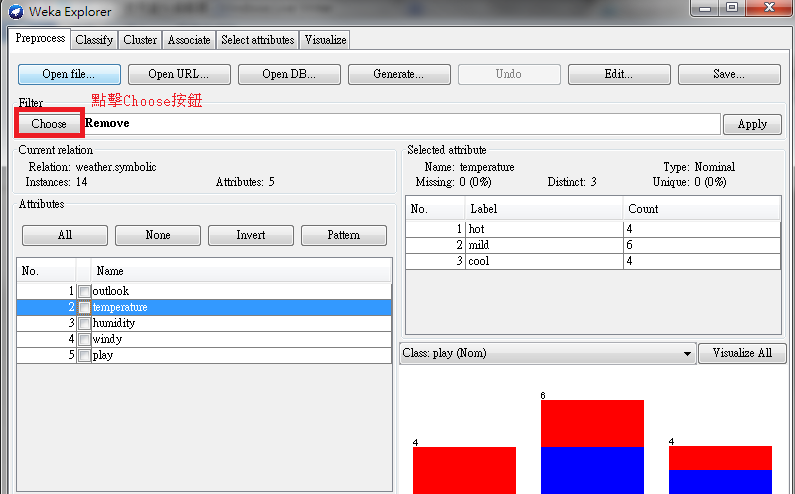Click the Save... button
This screenshot has height=494, width=795.
(729, 74)
